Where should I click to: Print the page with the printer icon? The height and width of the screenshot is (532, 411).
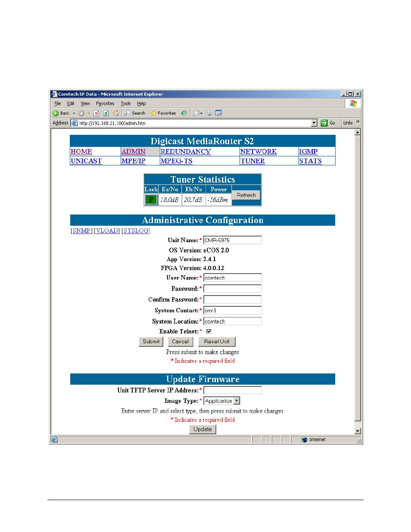[x=209, y=113]
